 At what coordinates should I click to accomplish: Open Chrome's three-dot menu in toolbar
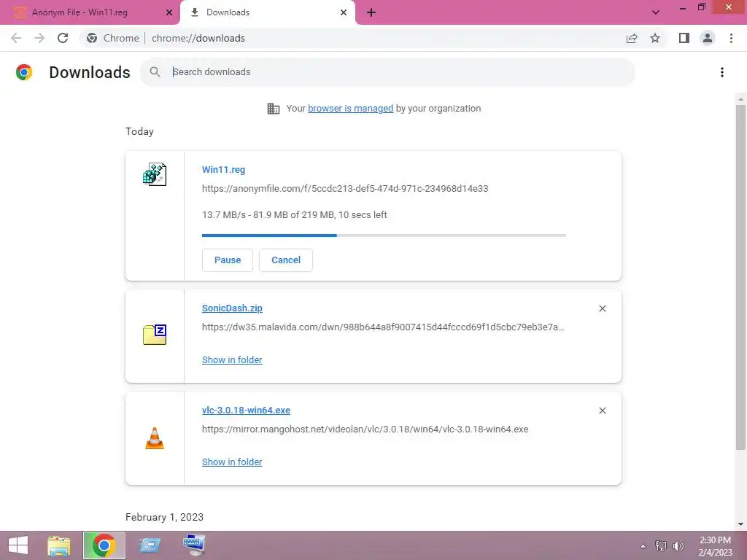click(x=731, y=38)
